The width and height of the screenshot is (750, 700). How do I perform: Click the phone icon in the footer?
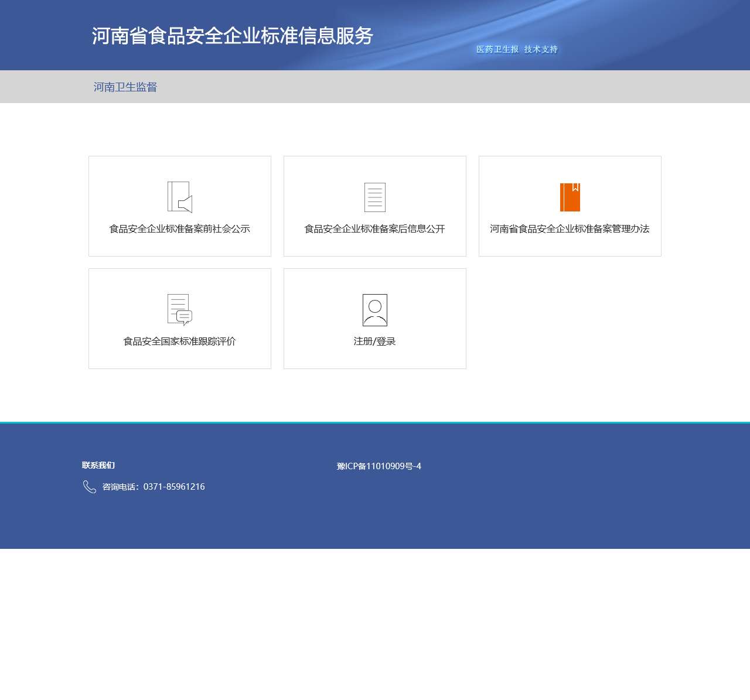click(x=90, y=487)
